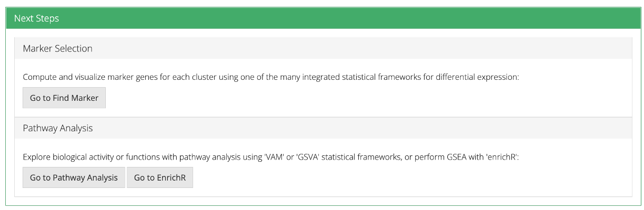This screenshot has width=644, height=210.
Task: Open Go to Pathway Analysis
Action: click(74, 177)
